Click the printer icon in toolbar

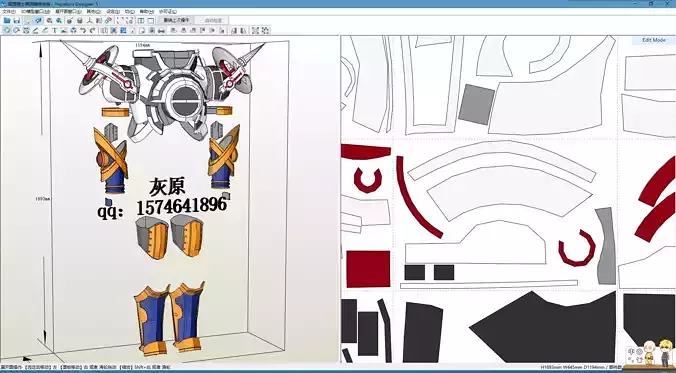pos(161,31)
